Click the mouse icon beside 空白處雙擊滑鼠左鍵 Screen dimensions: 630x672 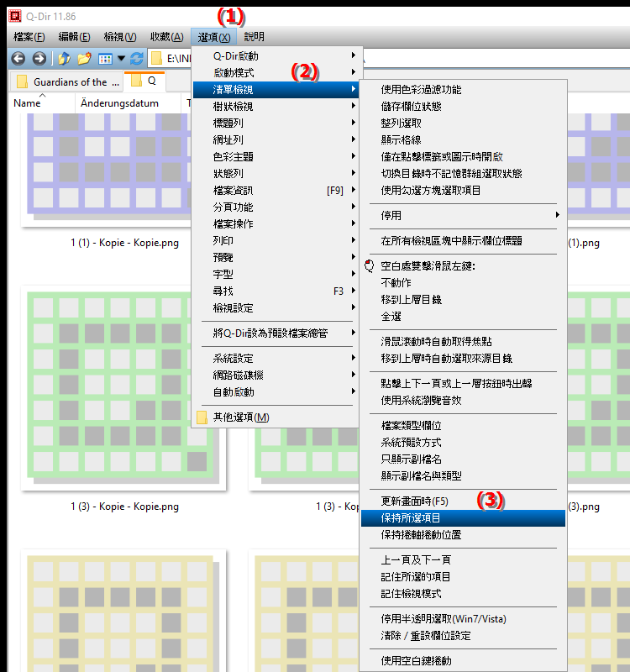pos(369,266)
